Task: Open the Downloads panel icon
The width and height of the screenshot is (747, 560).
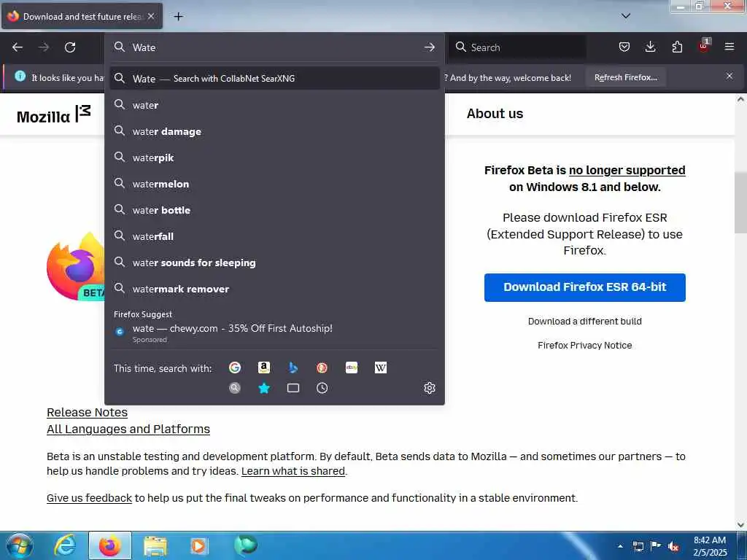Action: pyautogui.click(x=650, y=47)
